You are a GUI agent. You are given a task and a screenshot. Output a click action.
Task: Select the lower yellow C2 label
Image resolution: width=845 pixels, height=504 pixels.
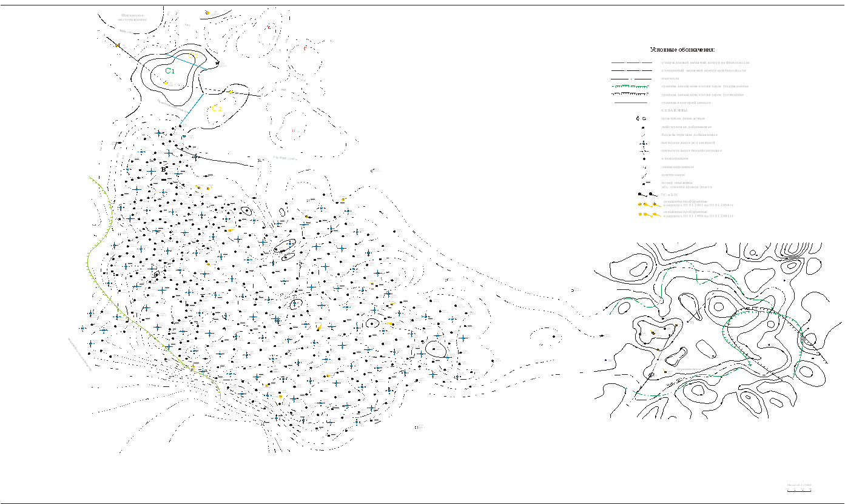217,109
